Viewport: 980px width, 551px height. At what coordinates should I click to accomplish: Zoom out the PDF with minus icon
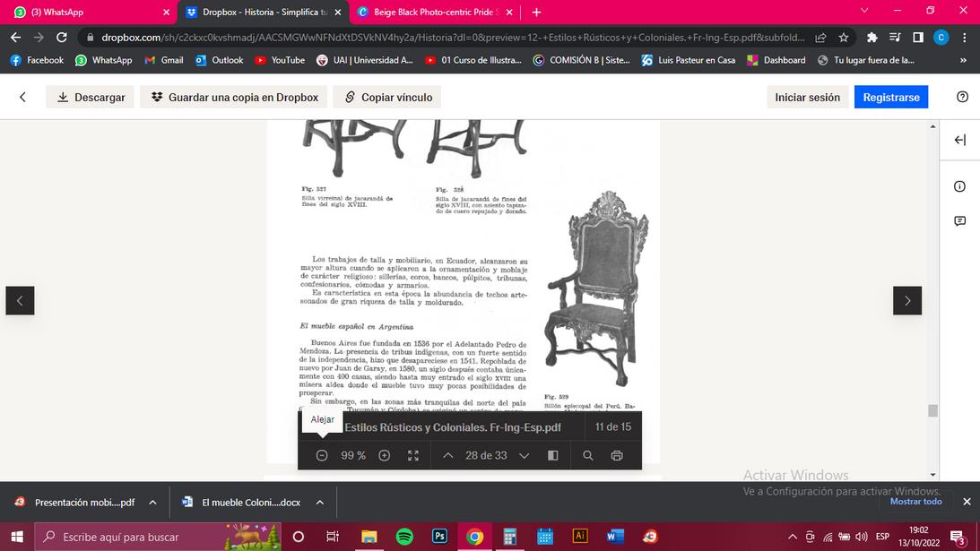[x=322, y=455]
